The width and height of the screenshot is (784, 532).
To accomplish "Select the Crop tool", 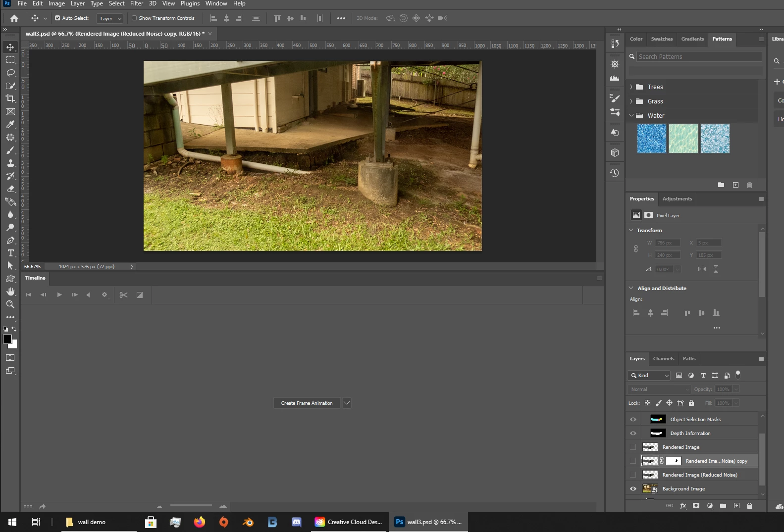I will click(10, 98).
